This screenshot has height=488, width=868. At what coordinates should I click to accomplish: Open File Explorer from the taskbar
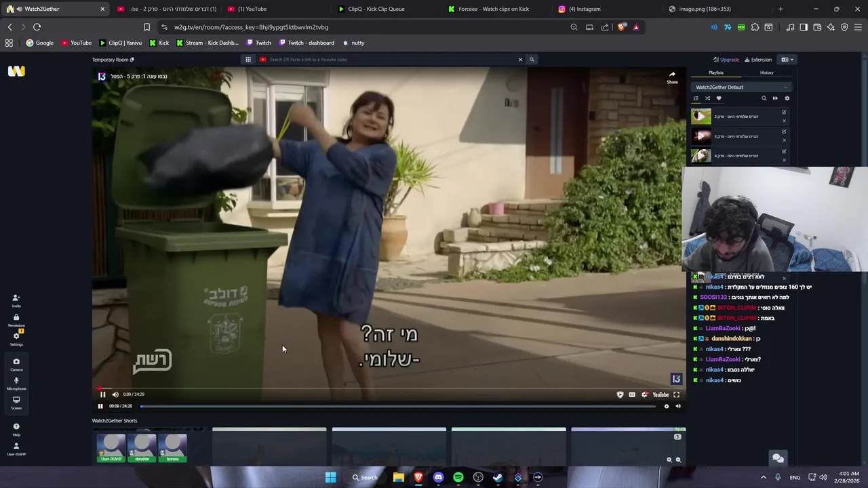click(x=399, y=477)
